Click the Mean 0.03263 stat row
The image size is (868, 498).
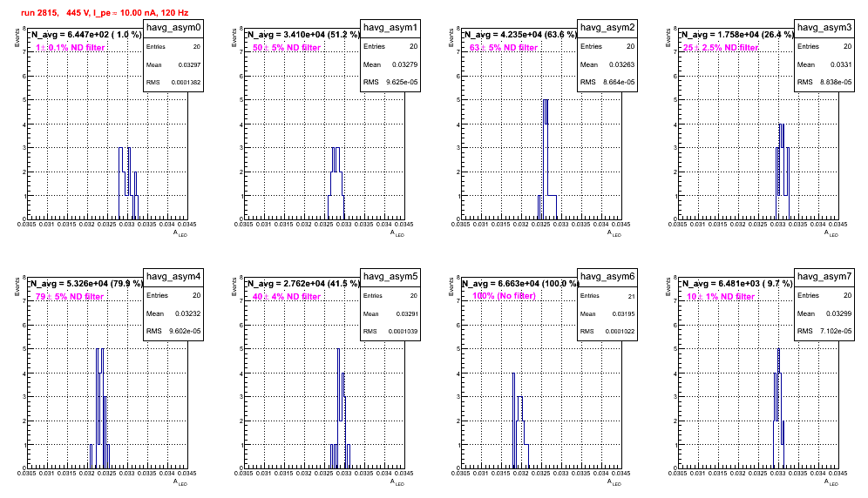coord(607,64)
